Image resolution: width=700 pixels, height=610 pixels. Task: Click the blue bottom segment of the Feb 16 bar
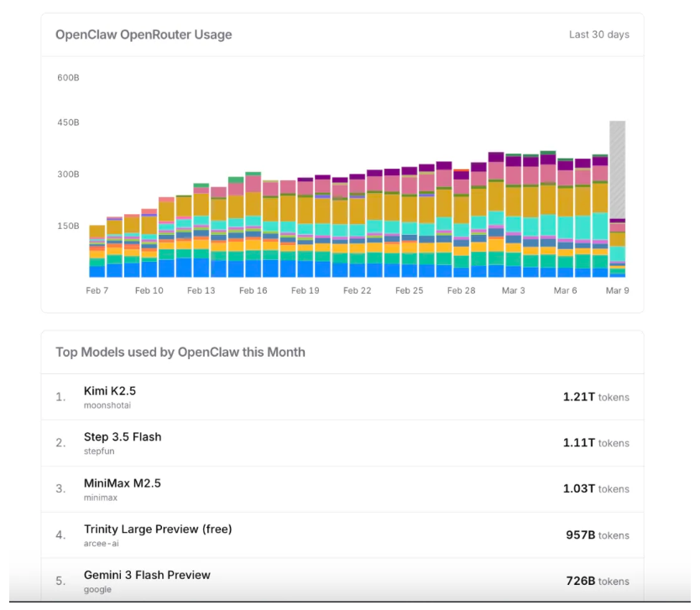coord(253,269)
